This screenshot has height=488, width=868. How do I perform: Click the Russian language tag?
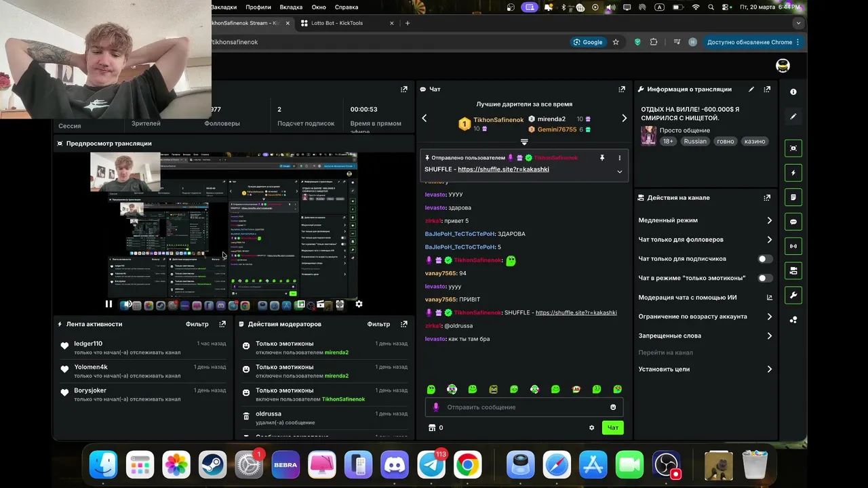point(695,141)
